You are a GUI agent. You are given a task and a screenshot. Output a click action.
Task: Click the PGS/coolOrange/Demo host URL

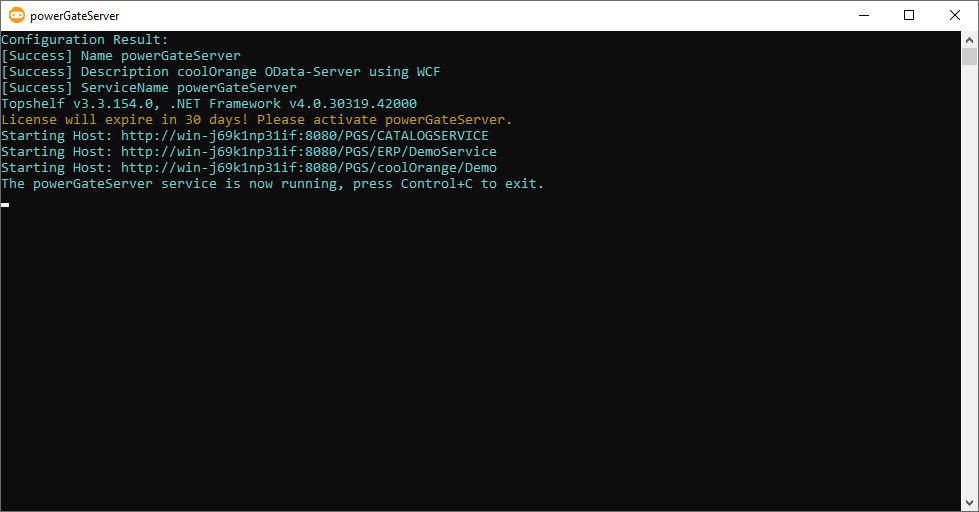click(308, 168)
